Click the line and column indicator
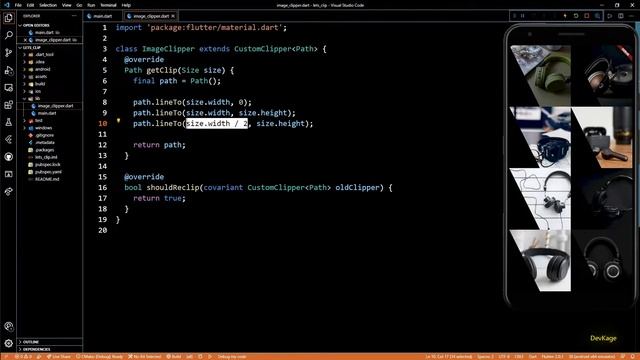Image resolution: width=640 pixels, height=360 pixels. point(449,357)
